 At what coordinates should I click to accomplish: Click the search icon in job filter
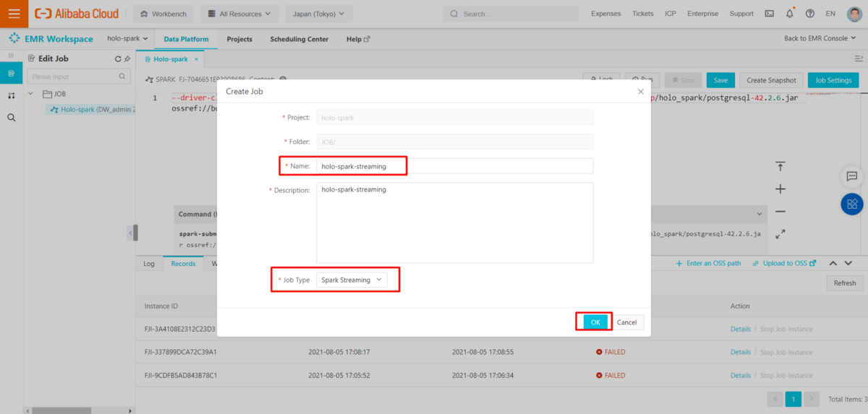(x=122, y=77)
